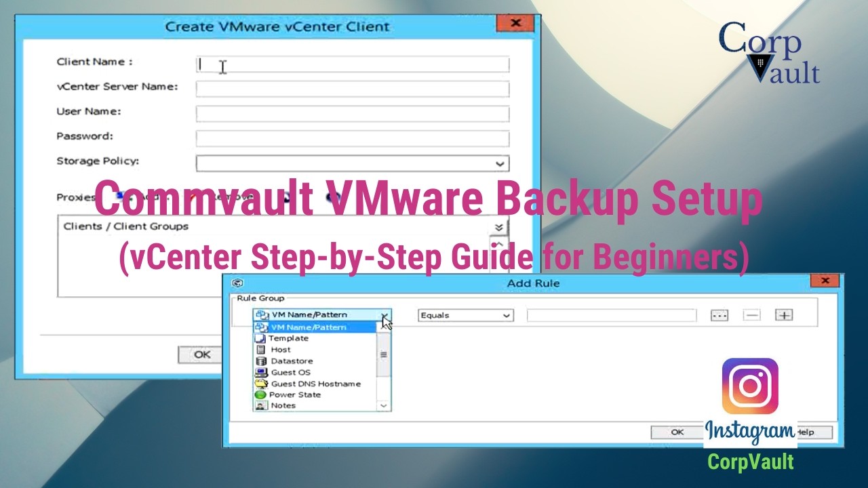Screen dimensions: 868x488
Task: Click the rule list scroll-down arrow
Action: coord(384,405)
